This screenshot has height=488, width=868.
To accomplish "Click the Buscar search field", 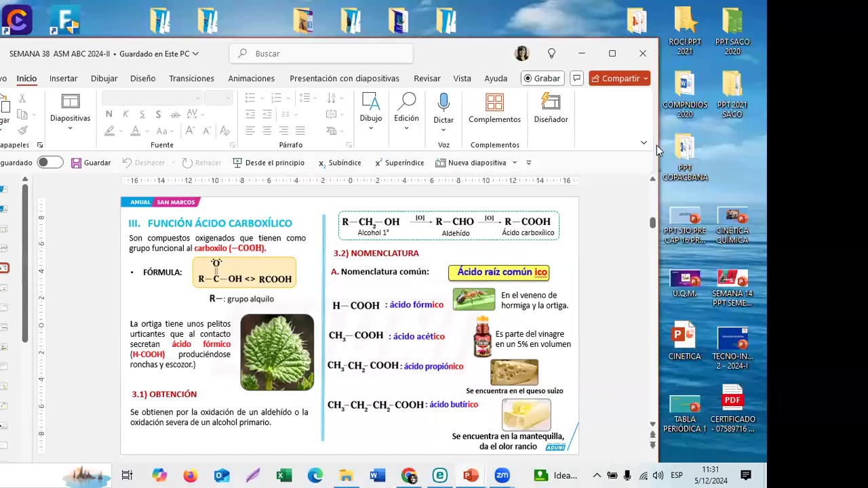I will 321,54.
